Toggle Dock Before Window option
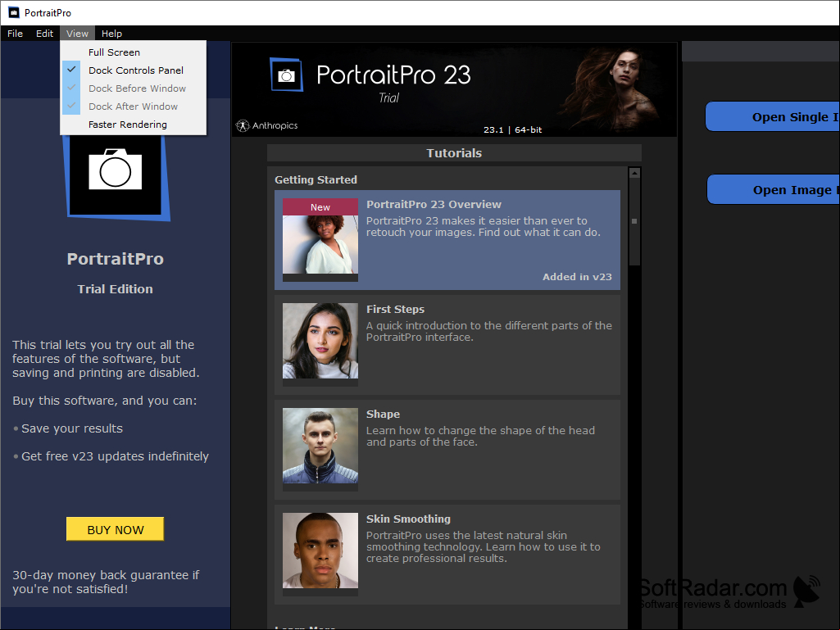Viewport: 840px width, 630px height. coord(134,88)
